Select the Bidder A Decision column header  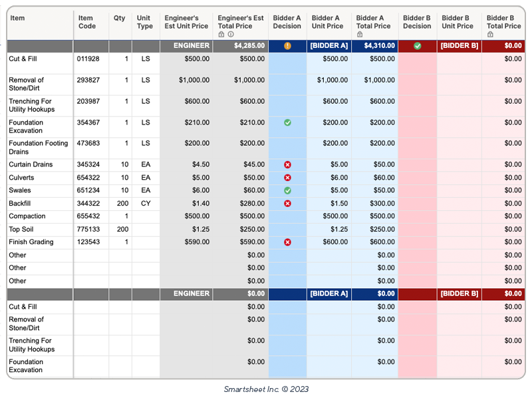pyautogui.click(x=287, y=25)
